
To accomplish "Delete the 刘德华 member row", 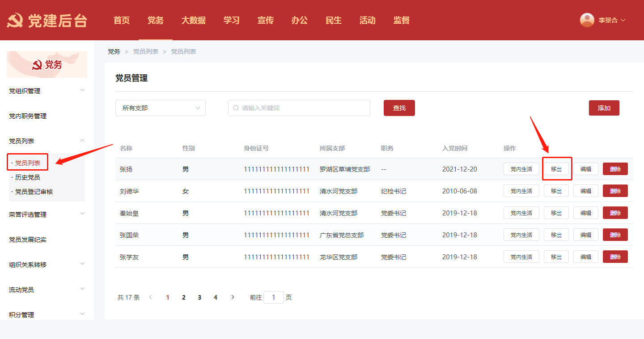I will click(x=615, y=191).
